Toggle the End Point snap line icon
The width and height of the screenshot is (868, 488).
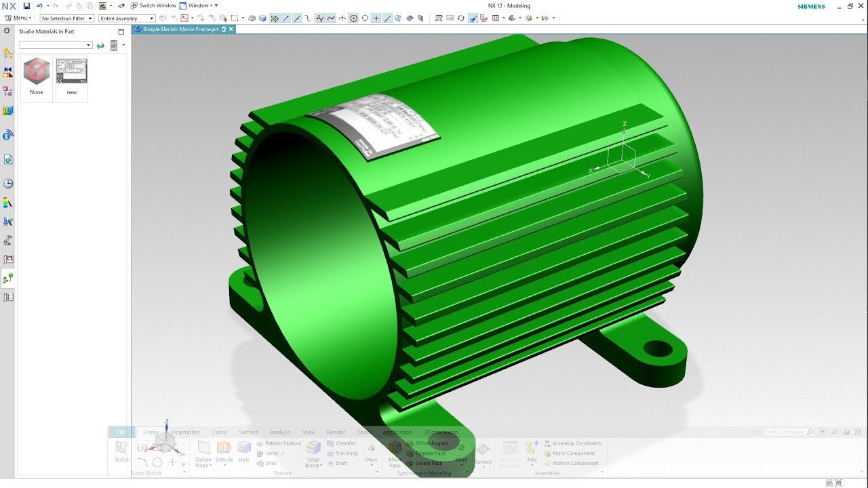point(285,18)
